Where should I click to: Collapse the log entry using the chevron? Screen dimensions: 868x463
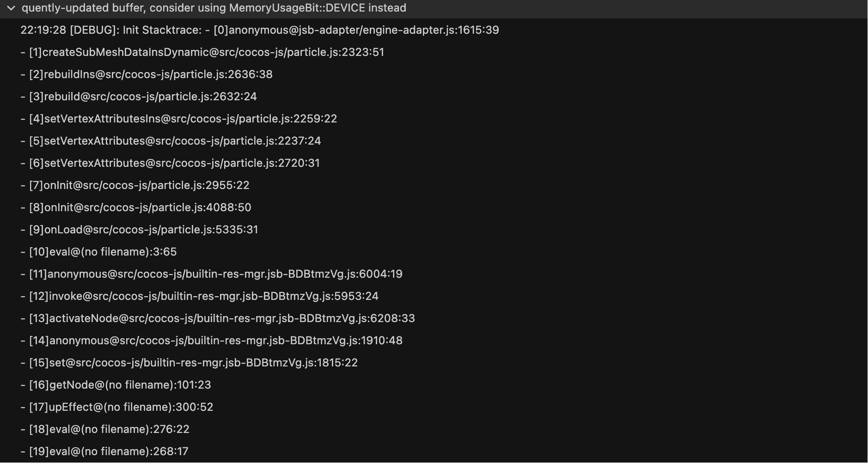[x=11, y=8]
